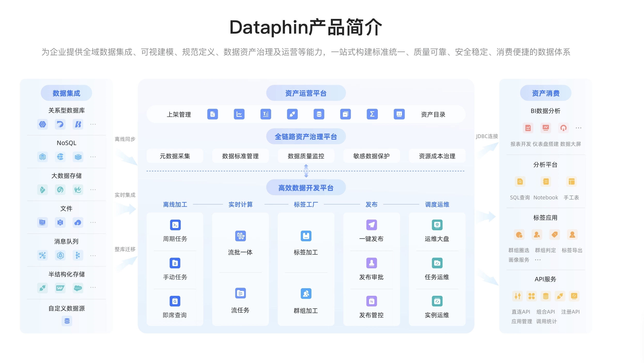
Task: Click the 一键发布 paper plane icon
Action: (372, 225)
